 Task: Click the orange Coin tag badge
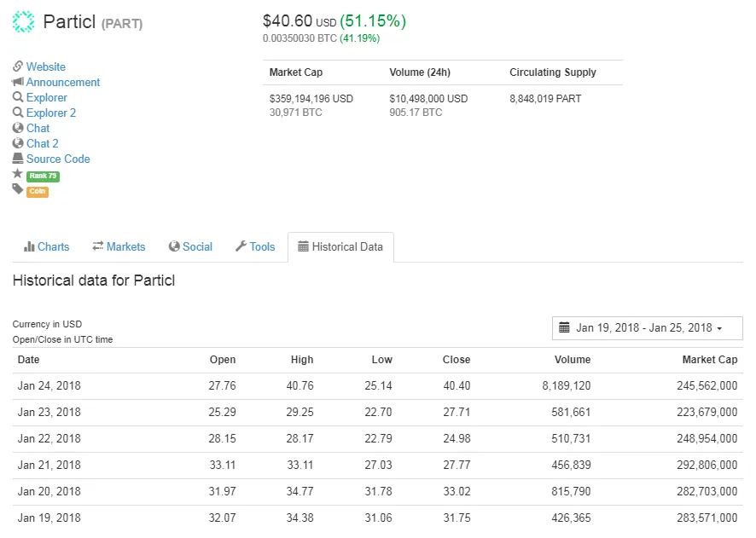pos(38,191)
